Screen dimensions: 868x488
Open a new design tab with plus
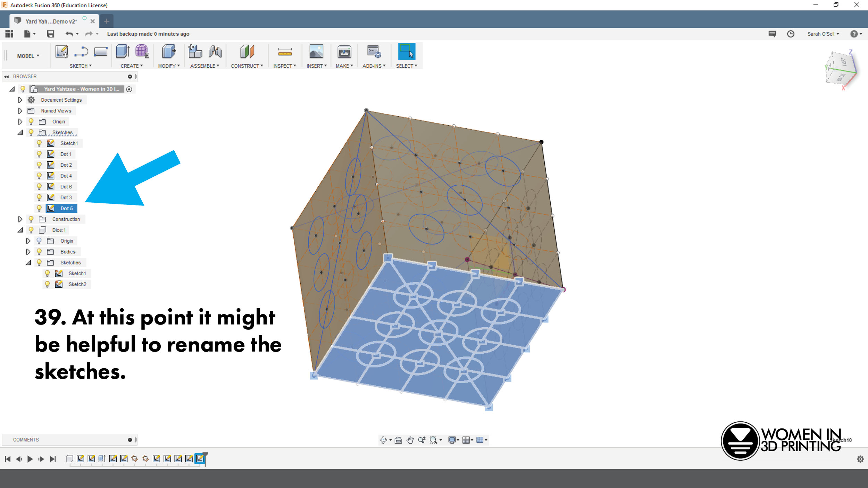pyautogui.click(x=107, y=21)
